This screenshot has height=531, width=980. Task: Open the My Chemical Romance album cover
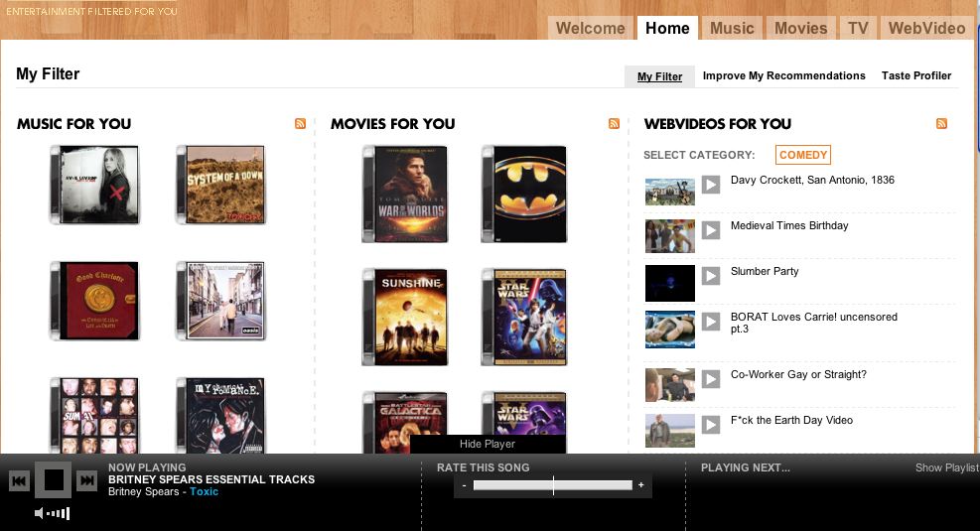click(221, 416)
